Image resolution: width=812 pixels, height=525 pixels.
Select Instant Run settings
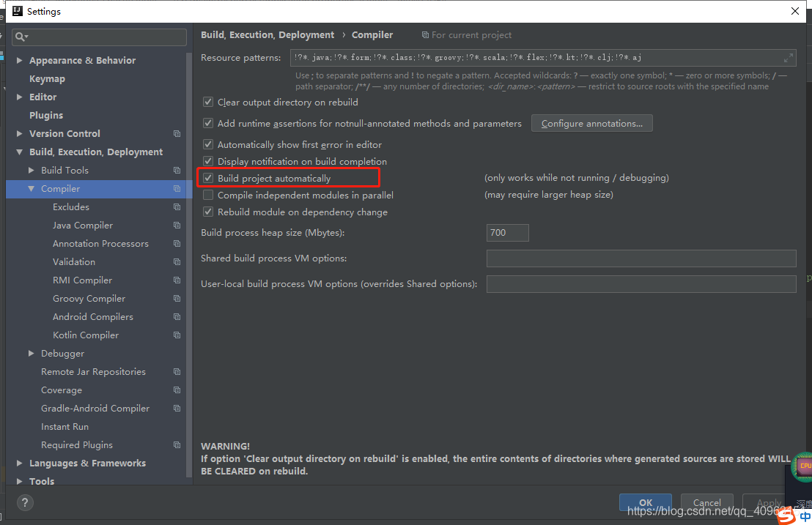point(64,427)
